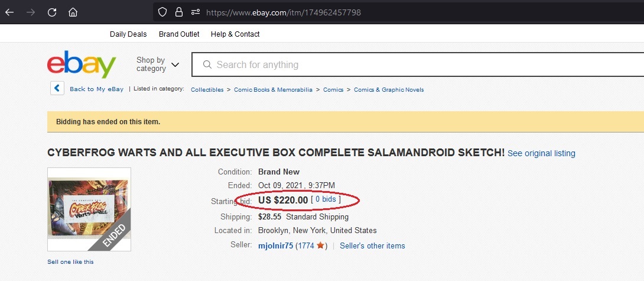Click the browser back arrow
The width and height of the screenshot is (644, 281).
[9, 12]
